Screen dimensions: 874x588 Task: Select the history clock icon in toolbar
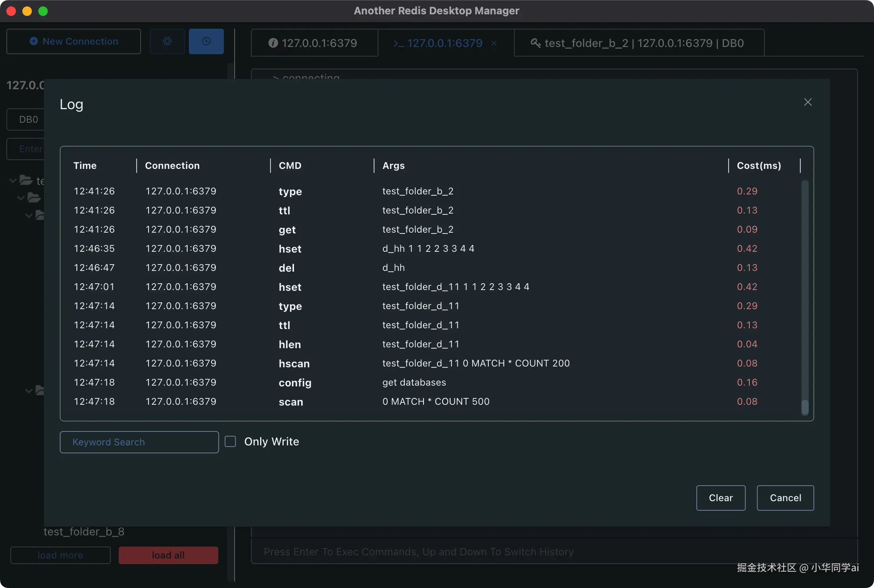(x=206, y=41)
